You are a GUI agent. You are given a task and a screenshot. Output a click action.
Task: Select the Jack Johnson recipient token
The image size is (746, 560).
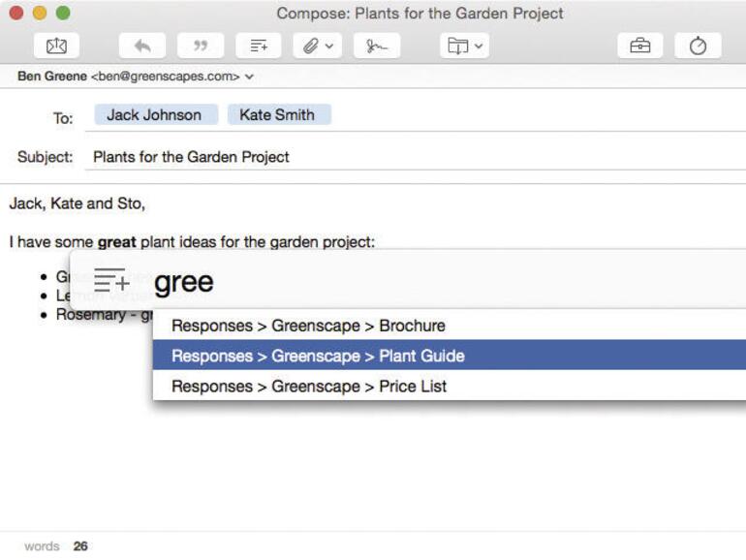(x=154, y=114)
